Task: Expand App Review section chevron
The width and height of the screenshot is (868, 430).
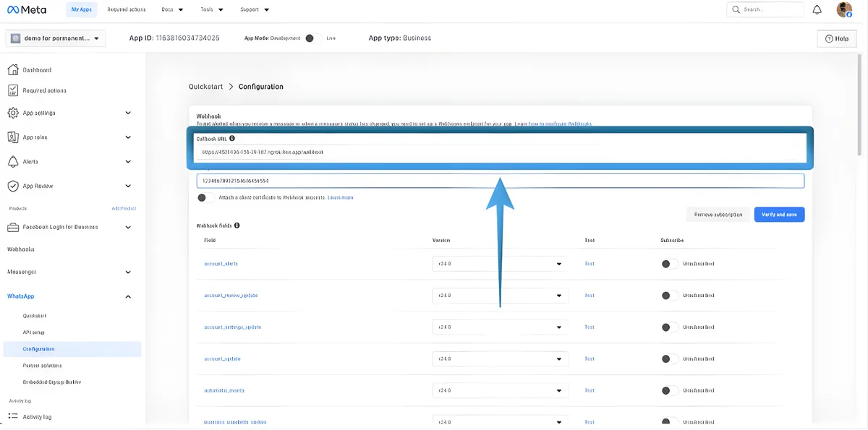Action: [128, 186]
